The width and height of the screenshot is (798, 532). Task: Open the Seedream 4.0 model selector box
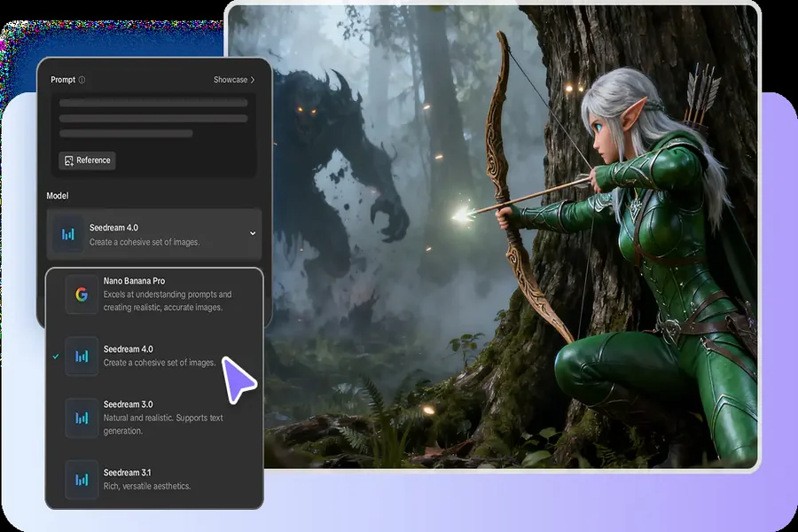(x=154, y=234)
